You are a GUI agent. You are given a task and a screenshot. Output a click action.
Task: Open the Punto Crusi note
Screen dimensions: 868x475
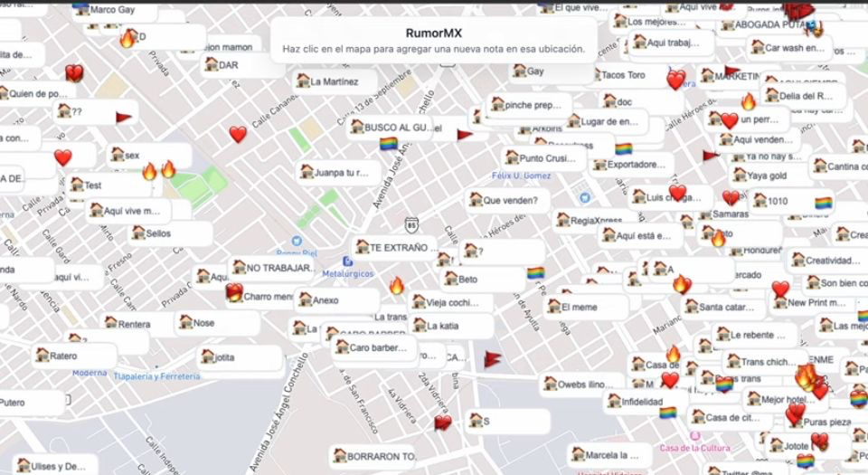pos(543,157)
